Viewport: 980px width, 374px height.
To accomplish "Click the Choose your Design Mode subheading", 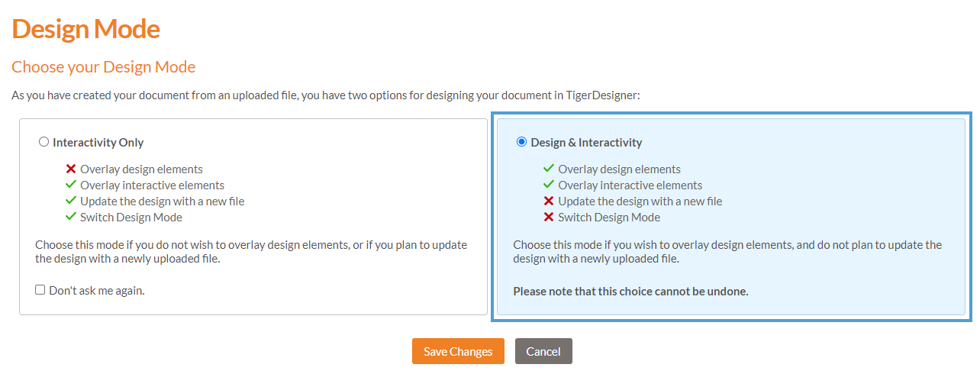I will [x=104, y=67].
